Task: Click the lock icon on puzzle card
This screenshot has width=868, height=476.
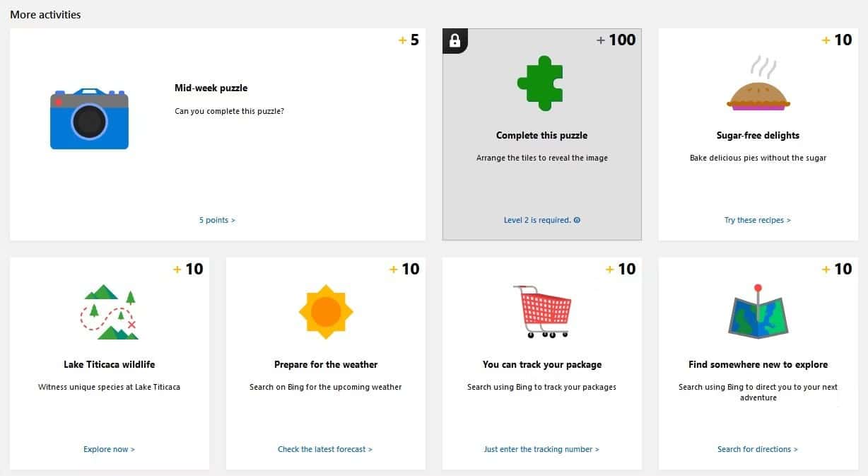Action: 454,40
